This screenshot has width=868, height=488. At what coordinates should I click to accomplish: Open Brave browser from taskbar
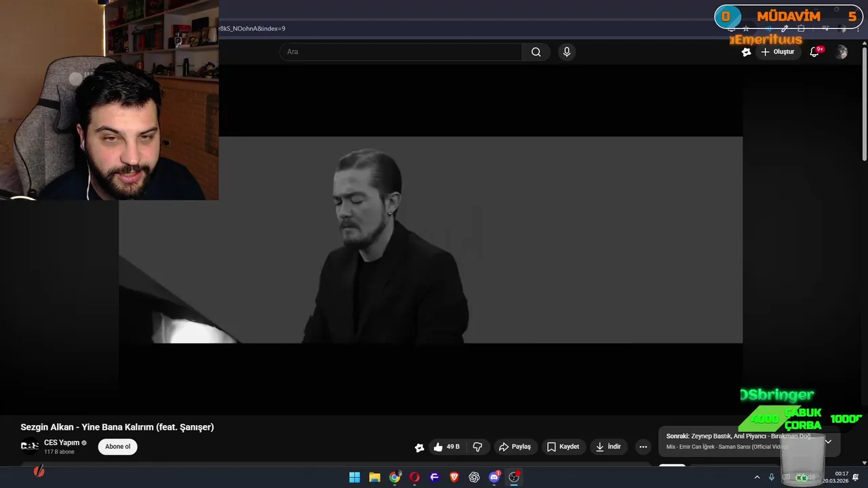pyautogui.click(x=454, y=477)
